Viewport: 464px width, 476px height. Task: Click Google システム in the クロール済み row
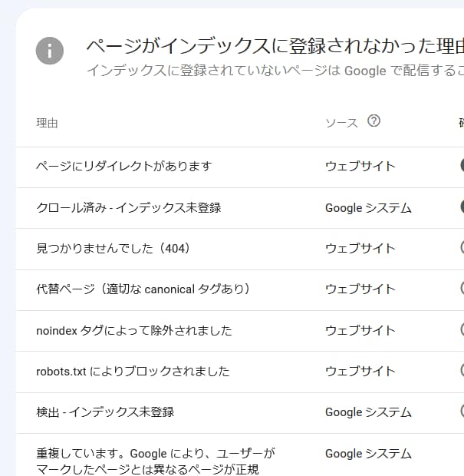point(368,208)
